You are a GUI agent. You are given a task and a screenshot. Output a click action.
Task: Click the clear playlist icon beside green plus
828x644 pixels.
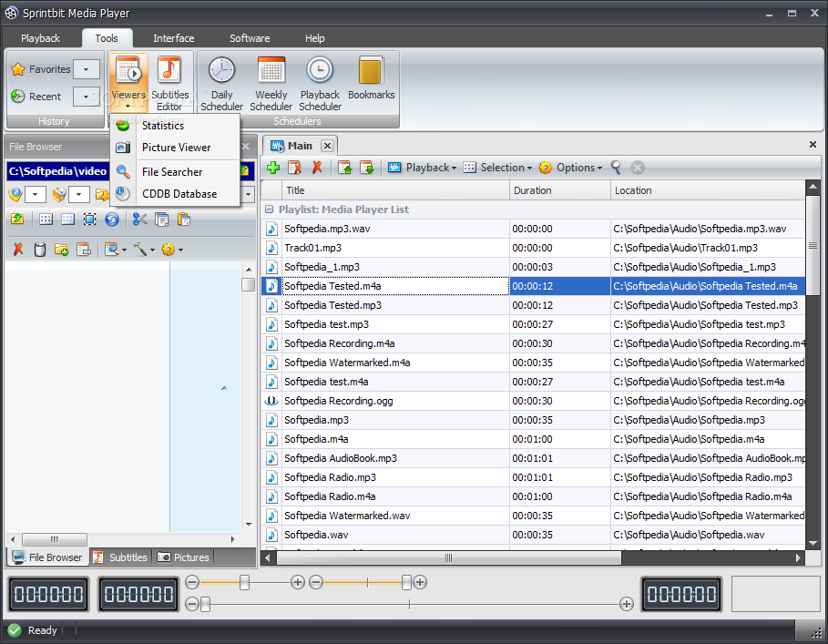pyautogui.click(x=294, y=168)
